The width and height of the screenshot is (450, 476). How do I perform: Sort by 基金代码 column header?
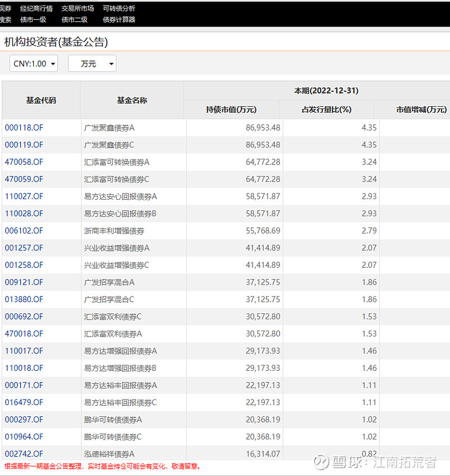click(x=41, y=100)
